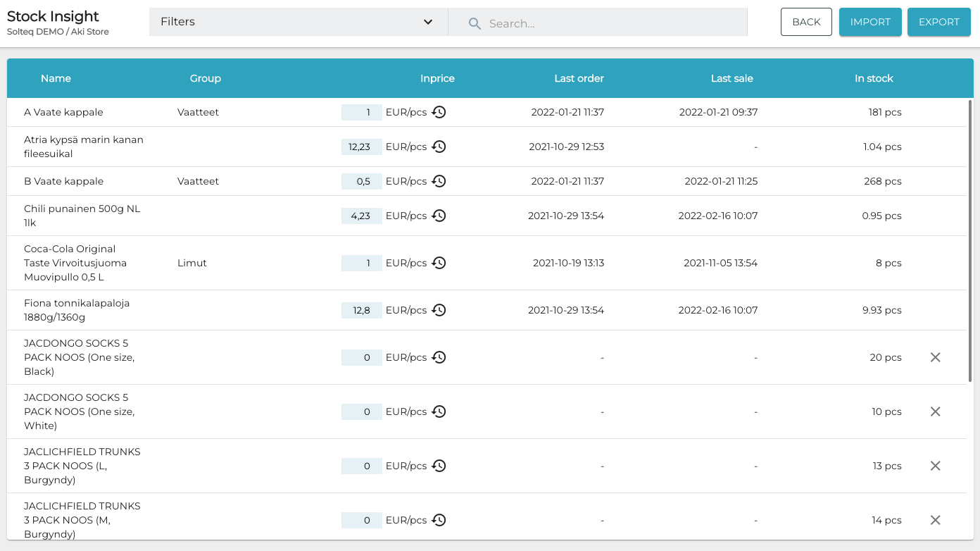Click last sale 2022-01-21 09:37
Image resolution: width=980 pixels, height=551 pixels.
click(x=718, y=112)
